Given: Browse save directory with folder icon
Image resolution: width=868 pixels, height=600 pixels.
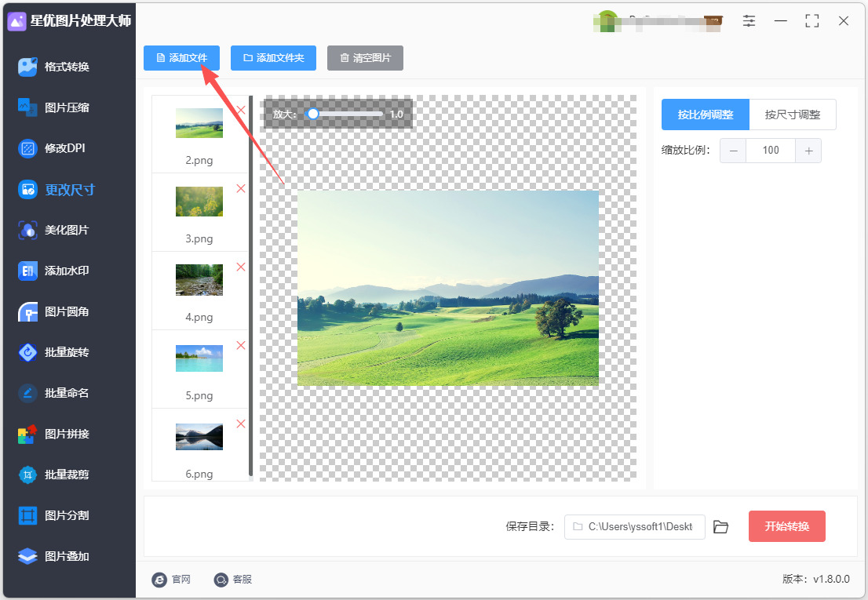Looking at the screenshot, I should click(x=720, y=527).
